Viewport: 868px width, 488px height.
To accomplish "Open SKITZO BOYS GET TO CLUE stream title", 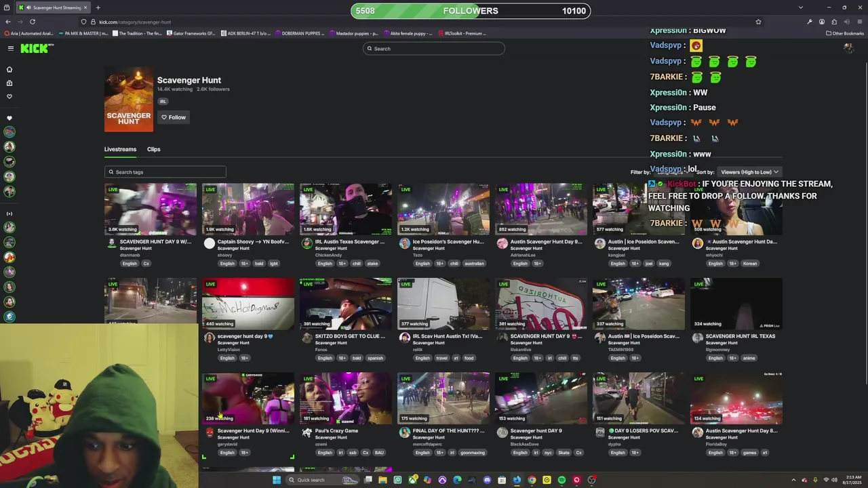I will click(x=350, y=336).
